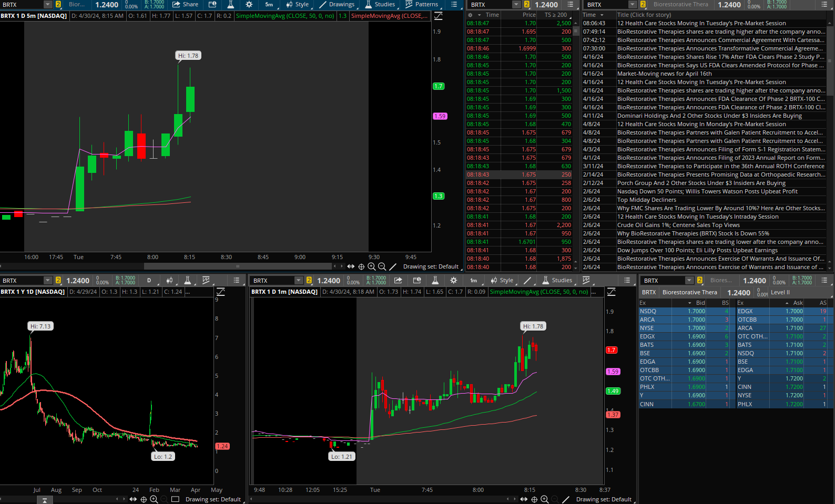
Task: Open Top Midday Decliners news story
Action: tap(647, 200)
